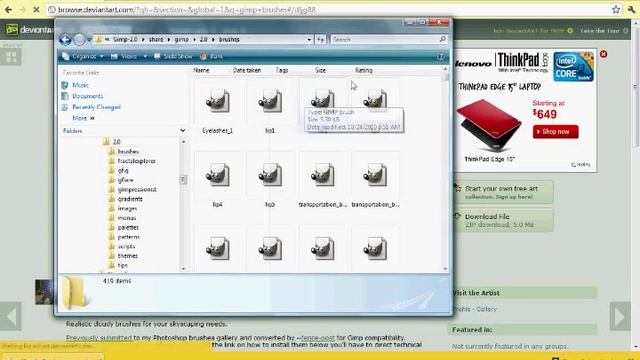The height and width of the screenshot is (360, 640).
Task: Open Explorer help question mark icon
Action: 440,56
